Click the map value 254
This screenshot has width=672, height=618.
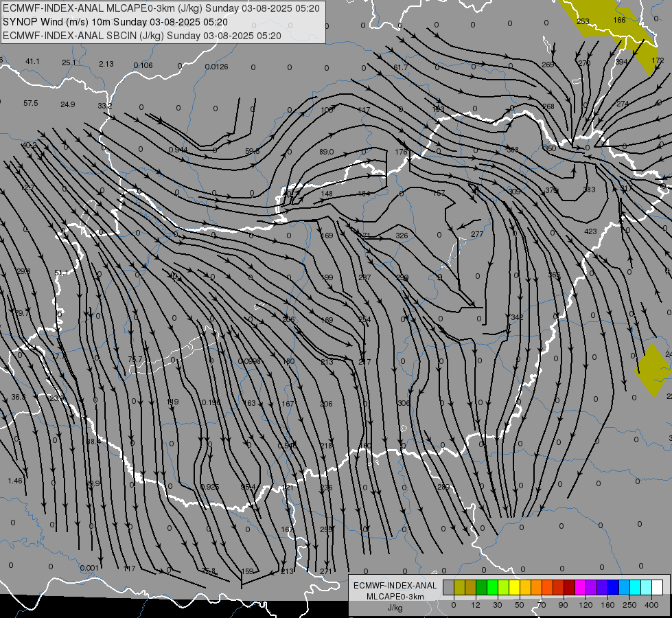click(x=364, y=319)
